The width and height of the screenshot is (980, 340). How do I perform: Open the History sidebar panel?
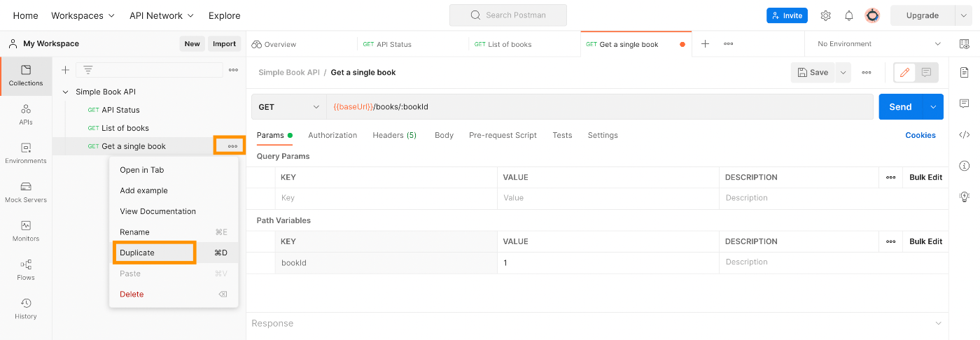(26, 309)
